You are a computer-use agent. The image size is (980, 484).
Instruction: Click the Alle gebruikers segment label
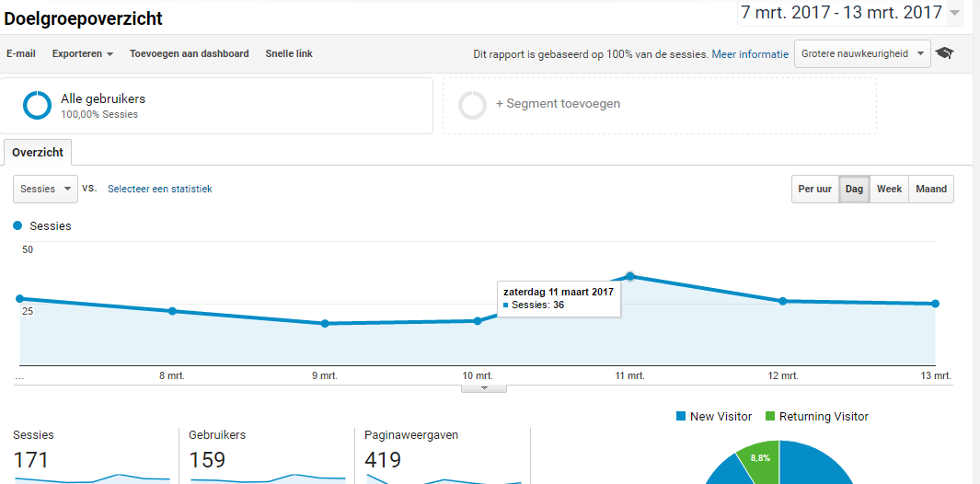pyautogui.click(x=103, y=98)
